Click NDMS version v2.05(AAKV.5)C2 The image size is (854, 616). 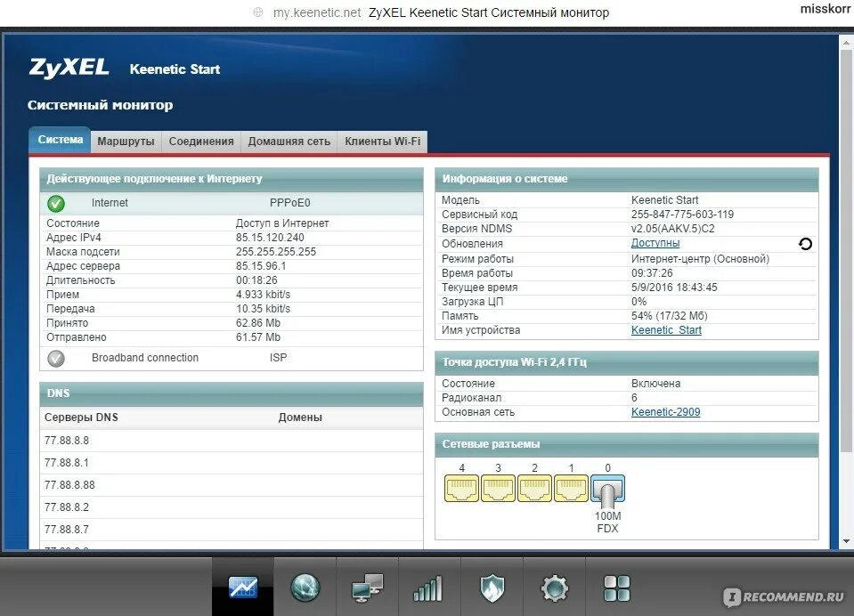pos(672,228)
